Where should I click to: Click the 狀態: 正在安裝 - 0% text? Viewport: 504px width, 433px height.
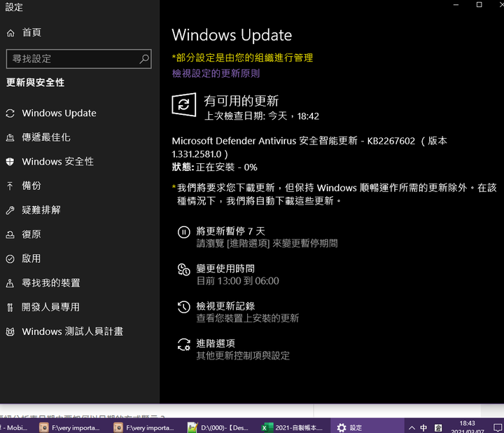pos(214,167)
